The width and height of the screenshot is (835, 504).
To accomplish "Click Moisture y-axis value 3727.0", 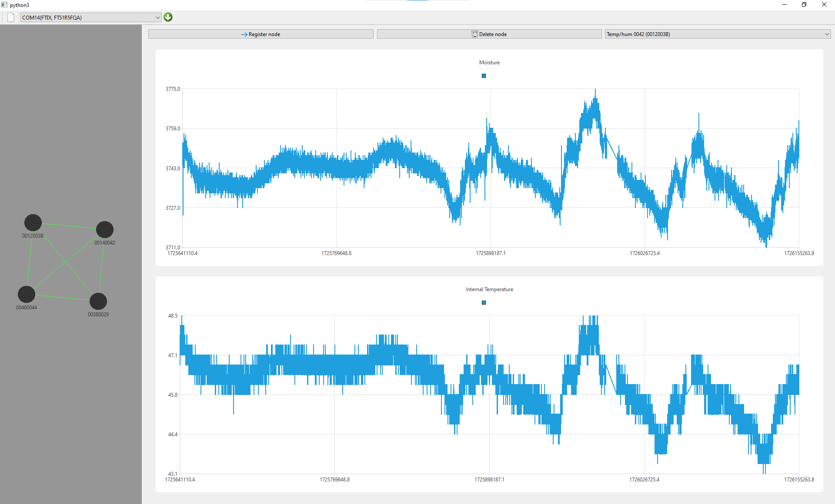I will coord(173,208).
